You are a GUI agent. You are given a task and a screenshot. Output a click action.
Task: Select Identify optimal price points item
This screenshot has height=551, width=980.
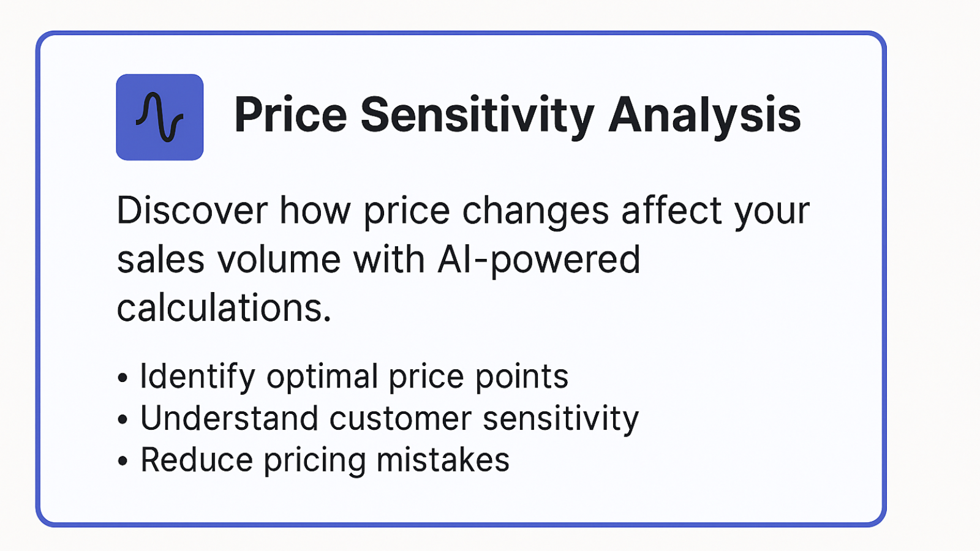tap(354, 377)
